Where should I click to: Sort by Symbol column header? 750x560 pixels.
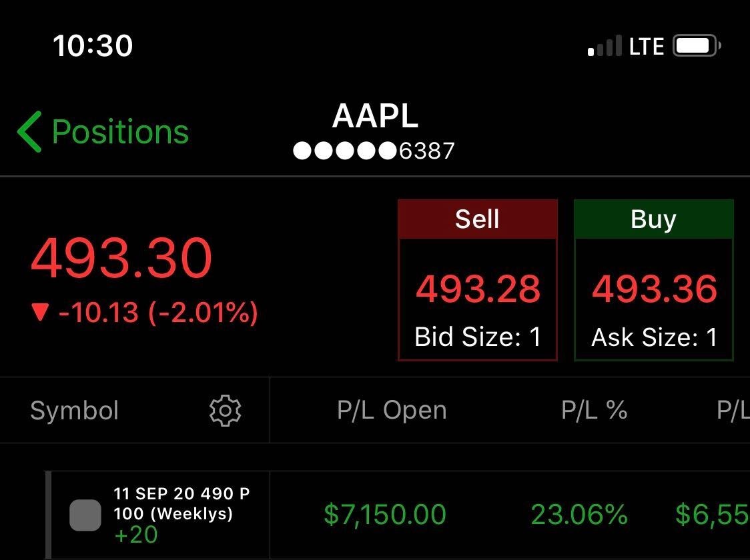click(74, 411)
